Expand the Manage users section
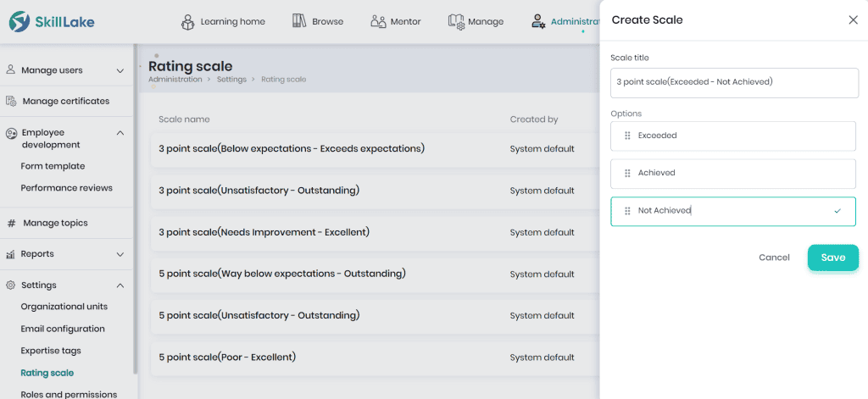 tap(120, 71)
